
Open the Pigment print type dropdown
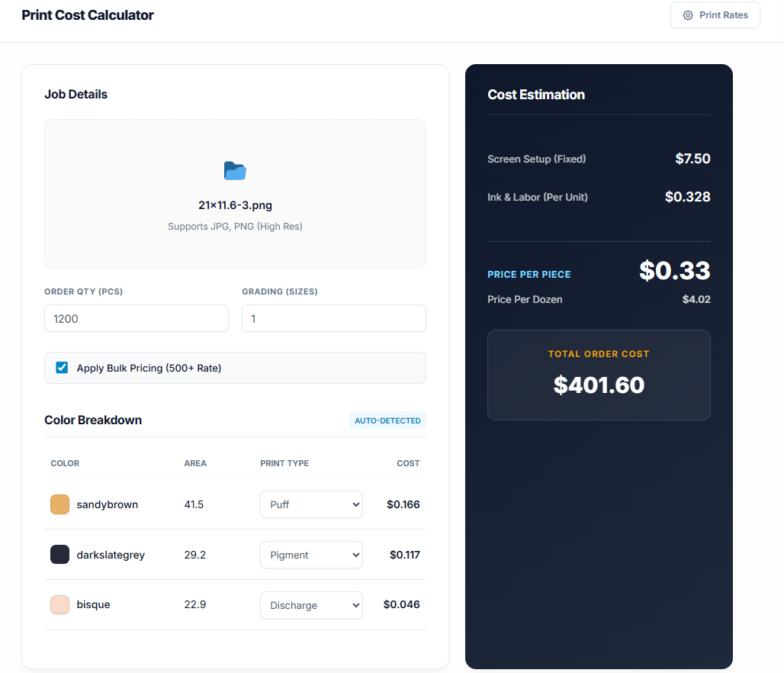[x=311, y=555]
